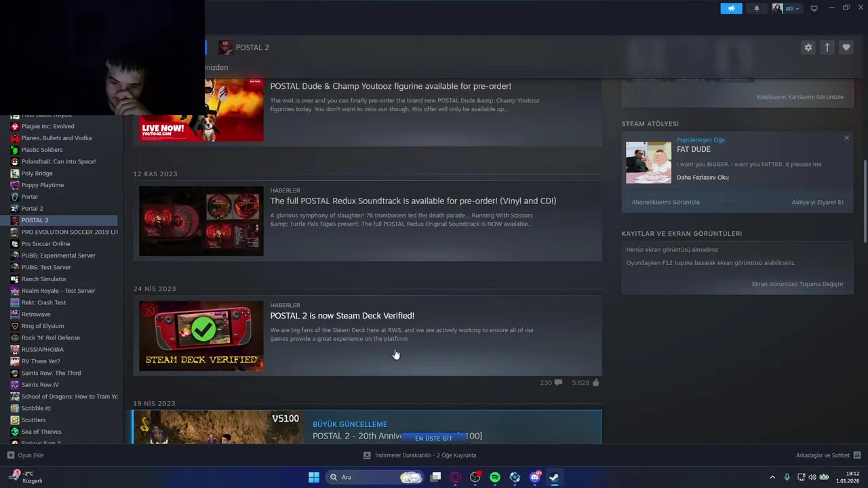868x488 pixels.
Task: Click Realm Royale - Test Server icon
Action: click(15, 291)
